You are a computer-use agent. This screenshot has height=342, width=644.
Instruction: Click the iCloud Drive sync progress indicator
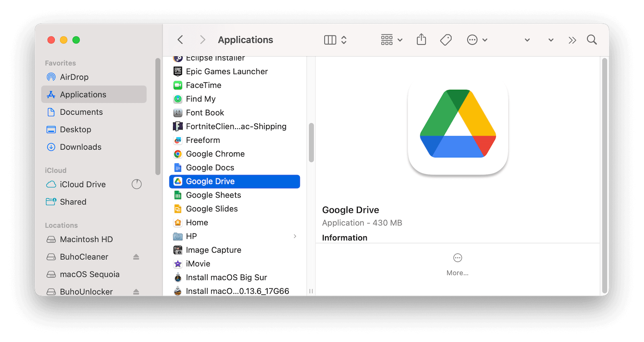click(x=137, y=184)
